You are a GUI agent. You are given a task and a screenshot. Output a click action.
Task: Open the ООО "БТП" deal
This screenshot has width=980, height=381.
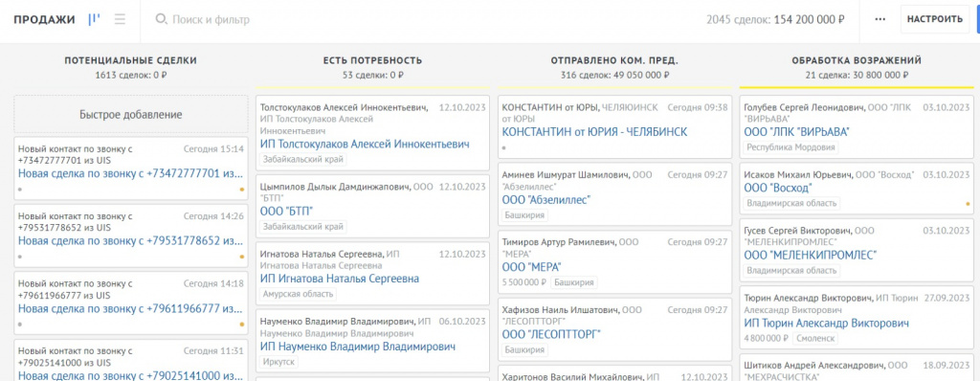pos(286,211)
